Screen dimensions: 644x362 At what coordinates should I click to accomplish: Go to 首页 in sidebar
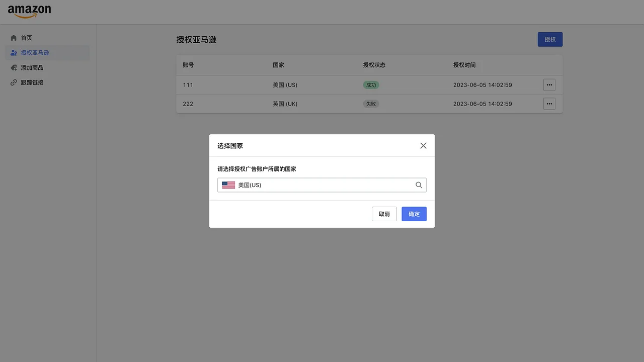click(x=47, y=38)
